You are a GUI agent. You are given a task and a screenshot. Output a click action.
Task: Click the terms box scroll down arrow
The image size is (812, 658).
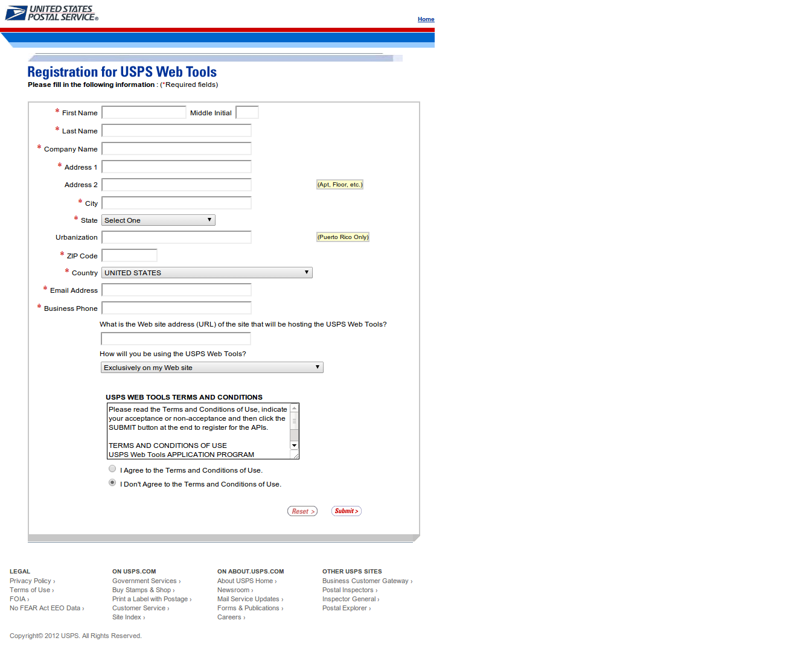[295, 446]
